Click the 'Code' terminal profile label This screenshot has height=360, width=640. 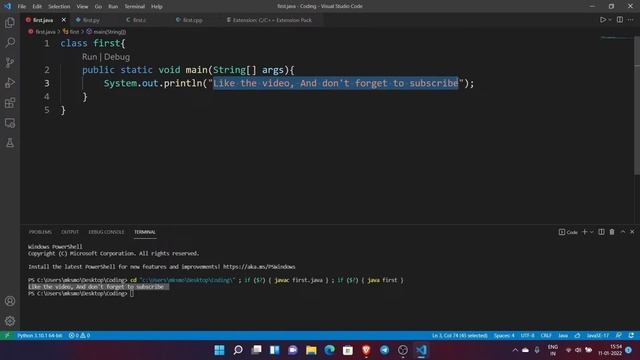click(x=568, y=232)
